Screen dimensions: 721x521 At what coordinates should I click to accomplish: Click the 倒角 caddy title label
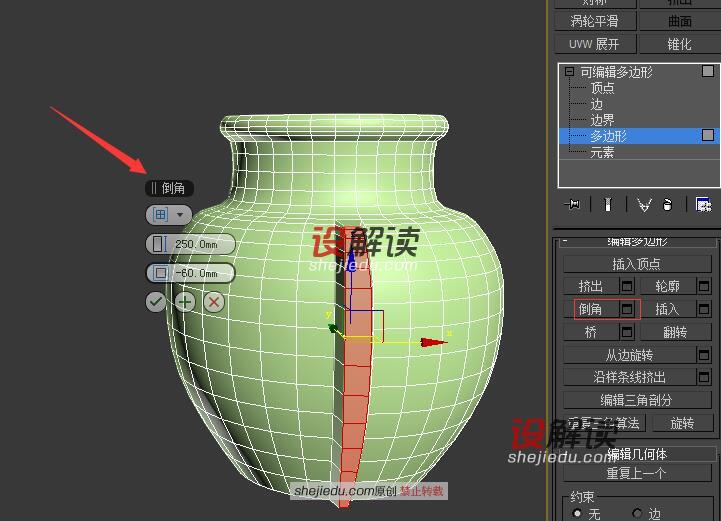click(169, 188)
